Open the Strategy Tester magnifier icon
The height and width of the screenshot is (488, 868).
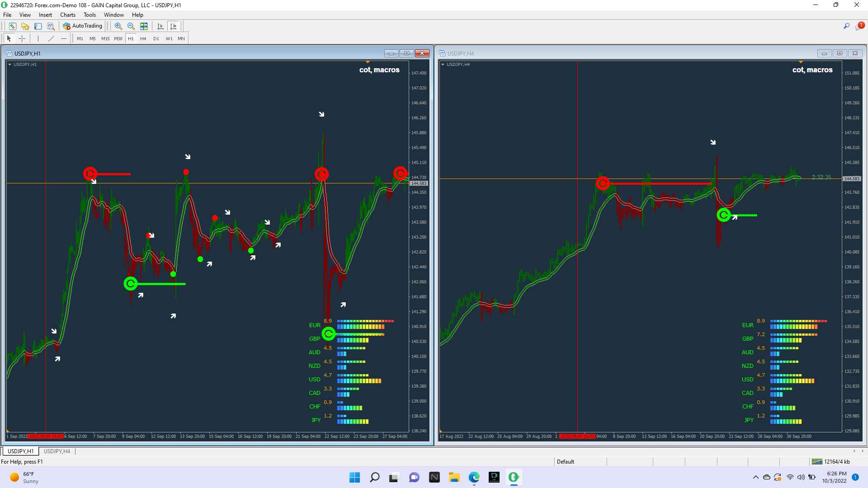coord(51,26)
